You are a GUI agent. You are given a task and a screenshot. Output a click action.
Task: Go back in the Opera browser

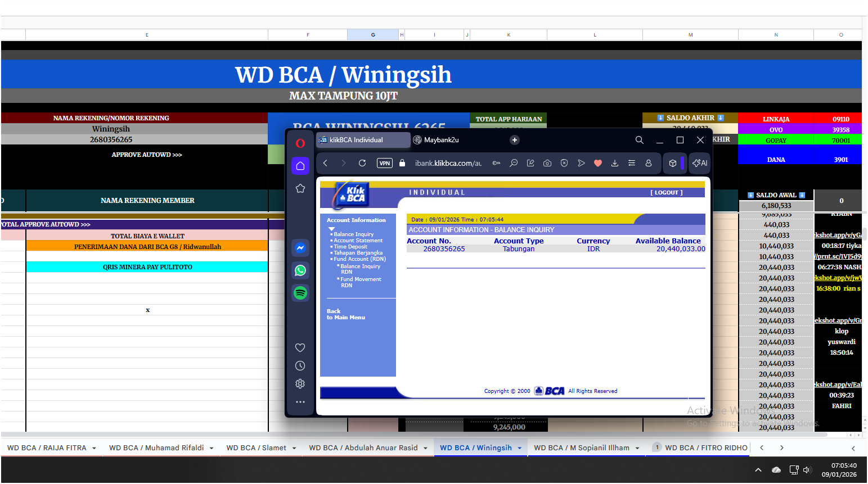click(x=325, y=163)
